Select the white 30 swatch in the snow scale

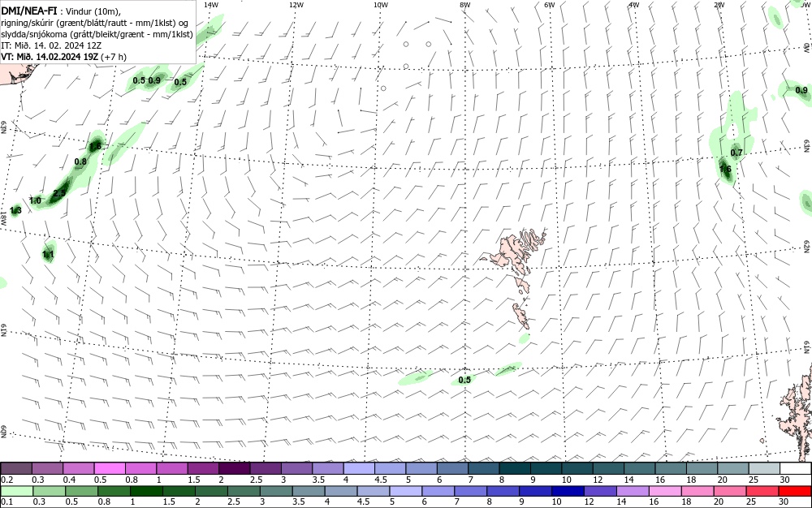point(796,469)
